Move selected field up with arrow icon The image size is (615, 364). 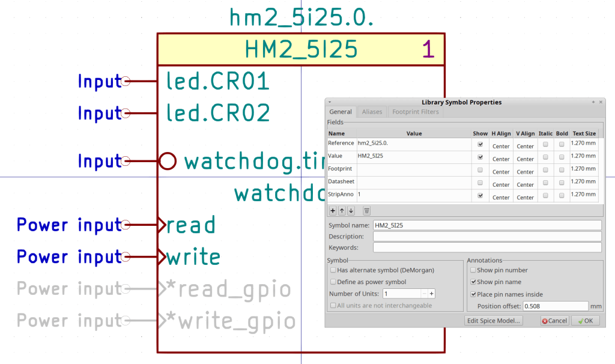[x=341, y=210]
